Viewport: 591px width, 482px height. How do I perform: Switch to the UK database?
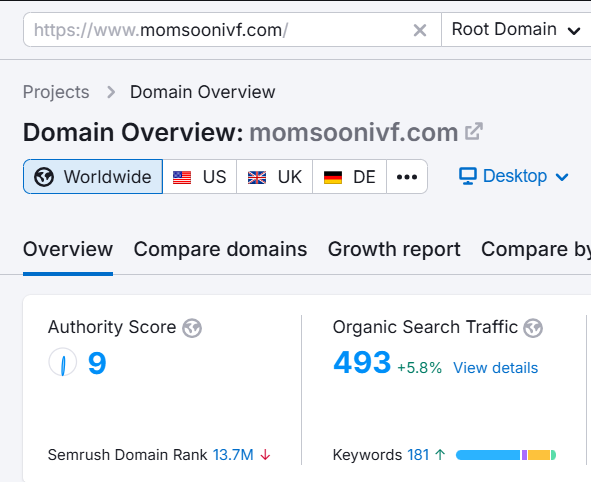[x=275, y=176]
